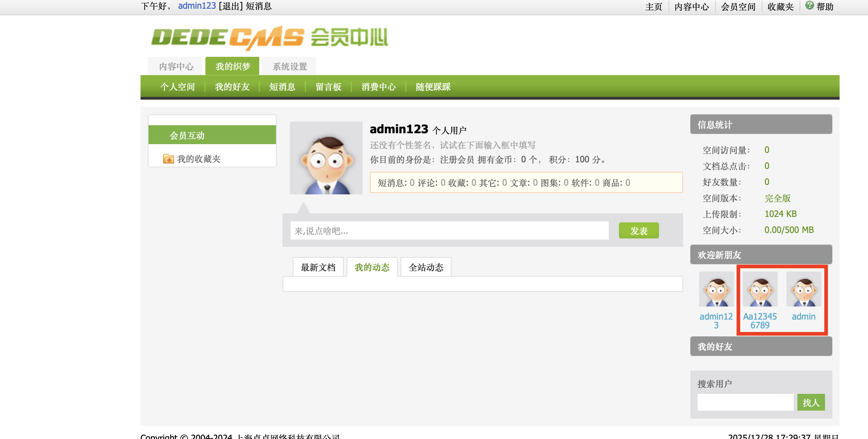This screenshot has width=868, height=439.
Task: Click the favorites folder icon in sidebar
Action: point(168,159)
